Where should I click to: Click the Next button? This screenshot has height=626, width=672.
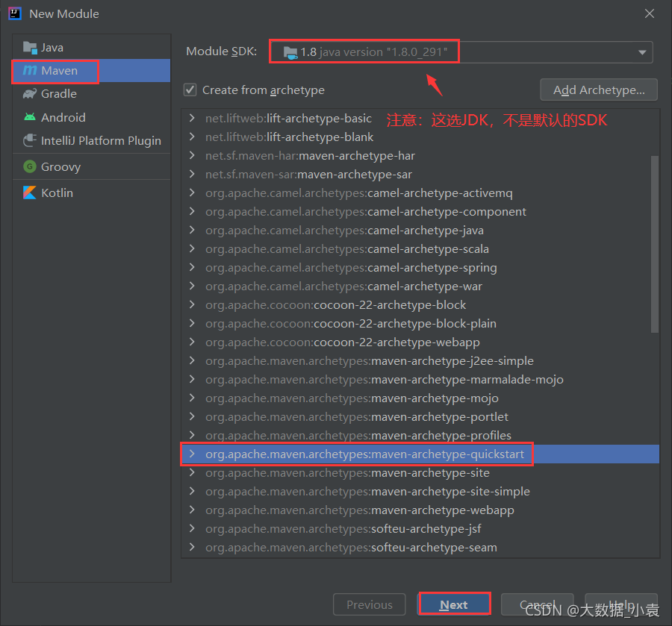[454, 604]
